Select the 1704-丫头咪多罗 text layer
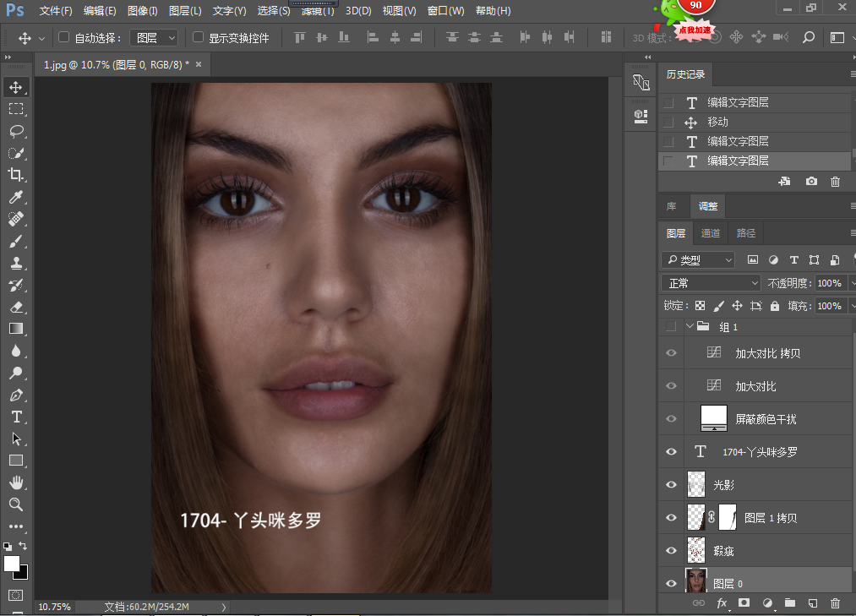 point(761,452)
